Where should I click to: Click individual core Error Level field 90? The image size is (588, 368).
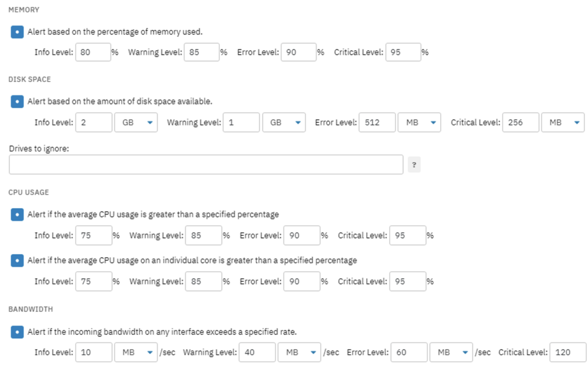click(302, 281)
